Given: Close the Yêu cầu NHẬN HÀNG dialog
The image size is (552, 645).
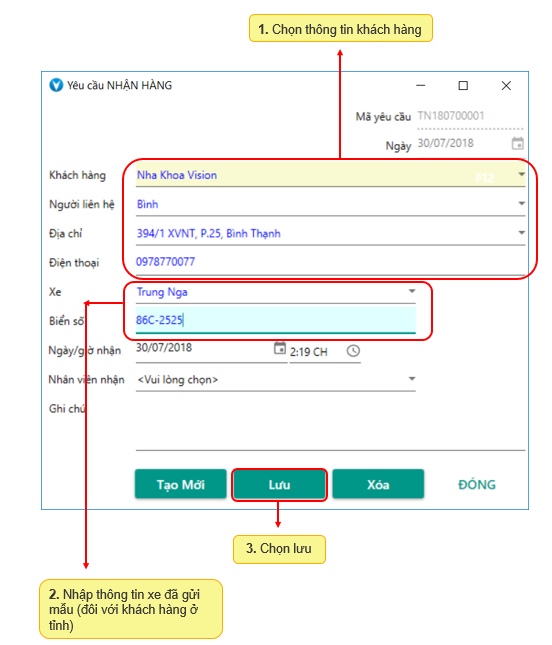Looking at the screenshot, I should (506, 85).
